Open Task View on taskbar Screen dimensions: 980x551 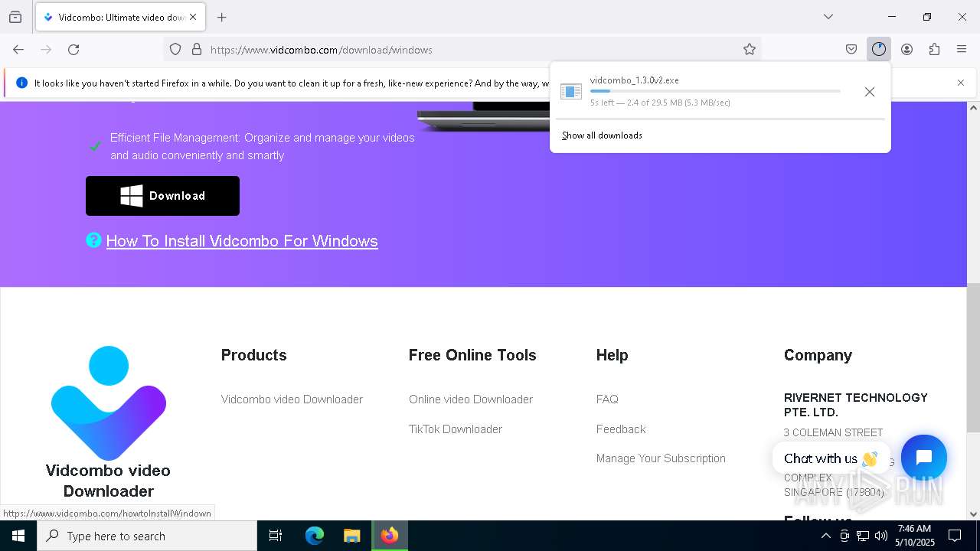(x=276, y=536)
